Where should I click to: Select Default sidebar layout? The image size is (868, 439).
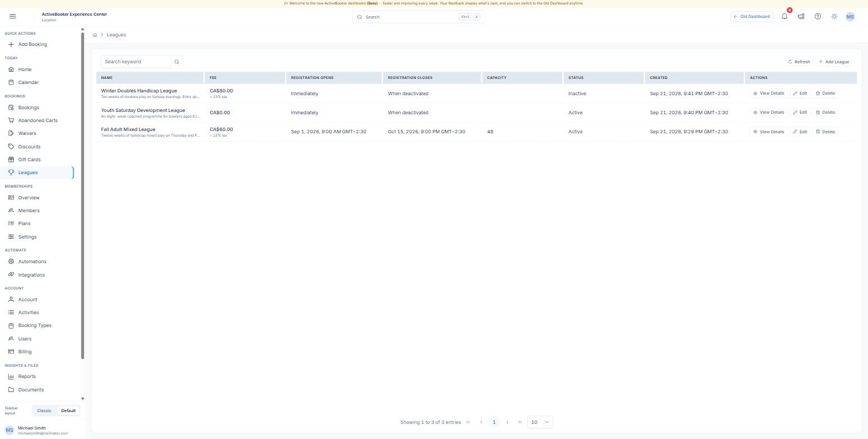[68, 410]
